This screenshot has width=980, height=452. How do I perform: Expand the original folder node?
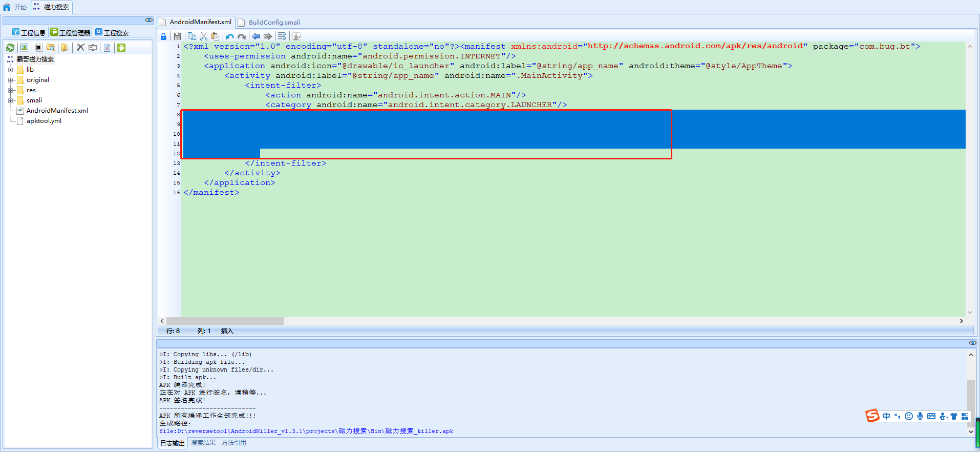click(10, 80)
